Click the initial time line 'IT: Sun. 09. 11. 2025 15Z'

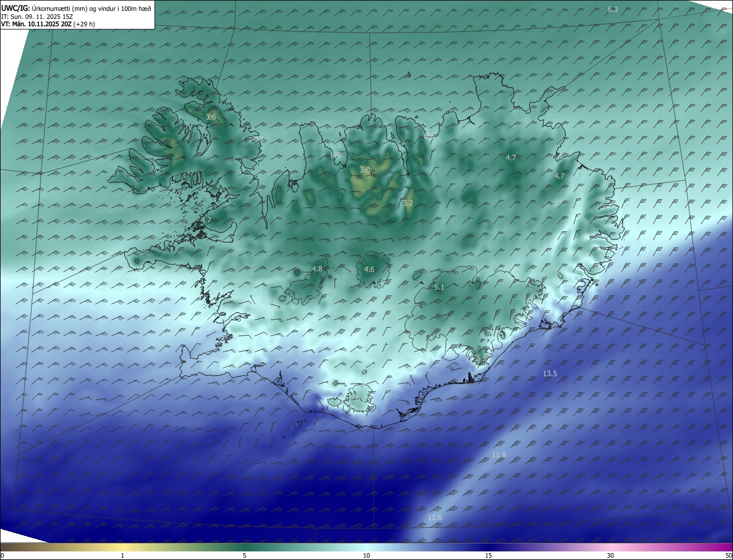point(37,17)
